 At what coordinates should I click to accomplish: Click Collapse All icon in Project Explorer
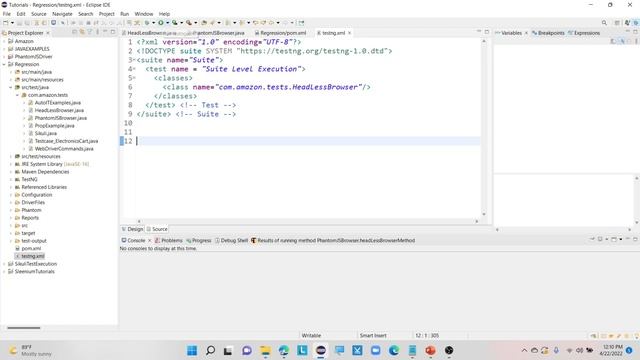74,32
